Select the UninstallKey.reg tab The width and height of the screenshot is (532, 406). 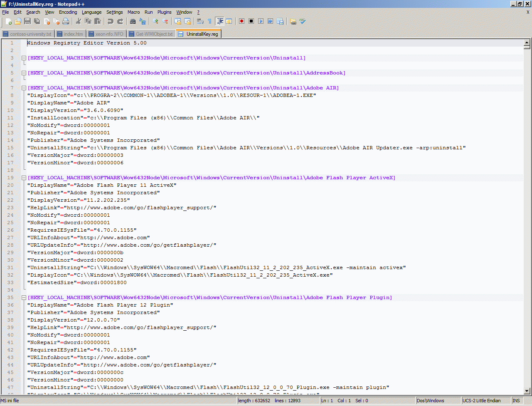(x=199, y=34)
